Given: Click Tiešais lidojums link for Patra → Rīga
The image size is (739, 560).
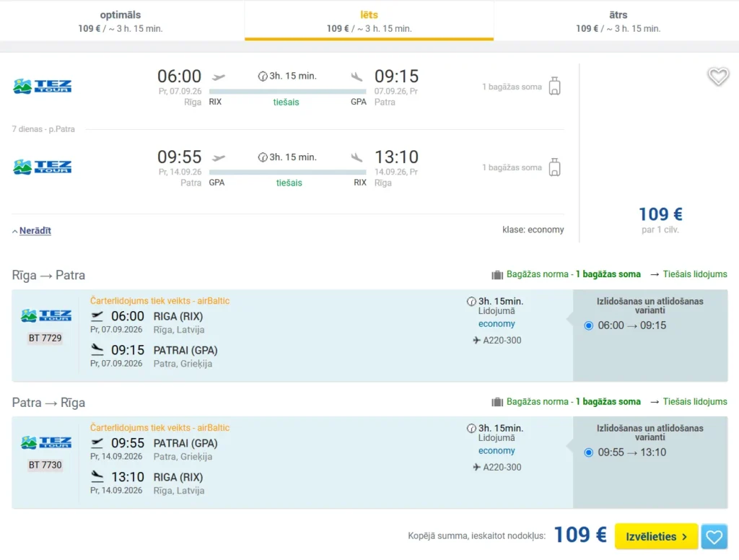Looking at the screenshot, I should (695, 402).
